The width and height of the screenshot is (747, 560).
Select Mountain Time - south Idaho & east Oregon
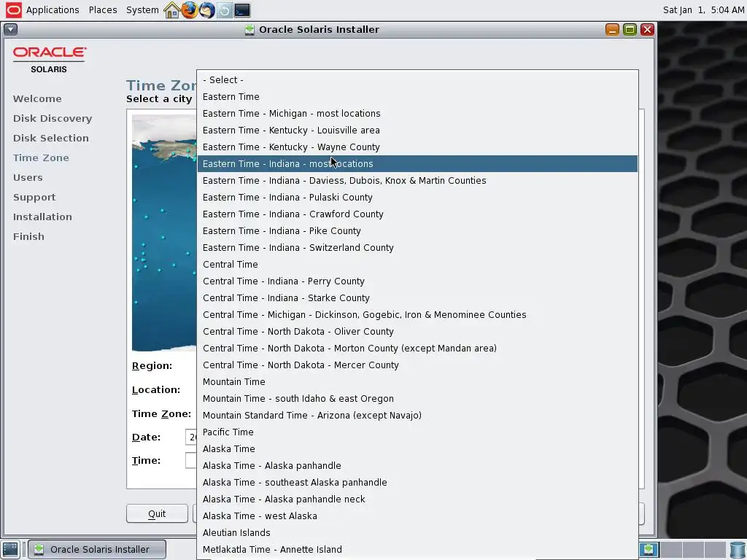417,399
